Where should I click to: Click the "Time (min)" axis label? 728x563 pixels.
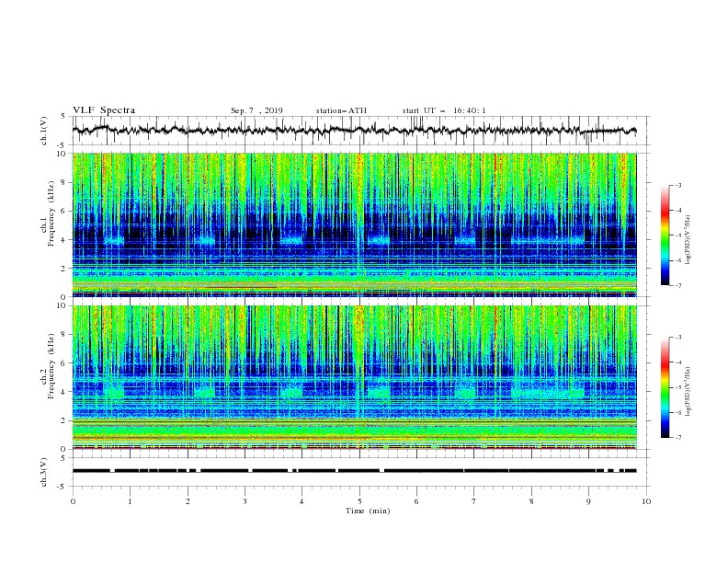[x=368, y=511]
